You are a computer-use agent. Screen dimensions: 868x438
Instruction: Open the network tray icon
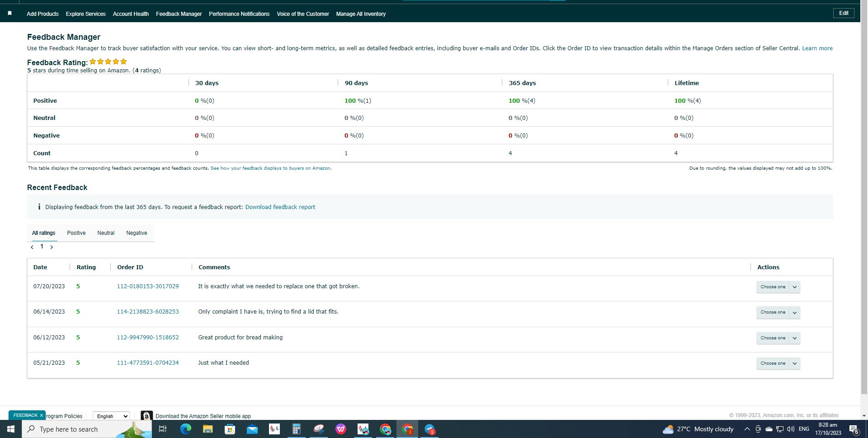(780, 429)
